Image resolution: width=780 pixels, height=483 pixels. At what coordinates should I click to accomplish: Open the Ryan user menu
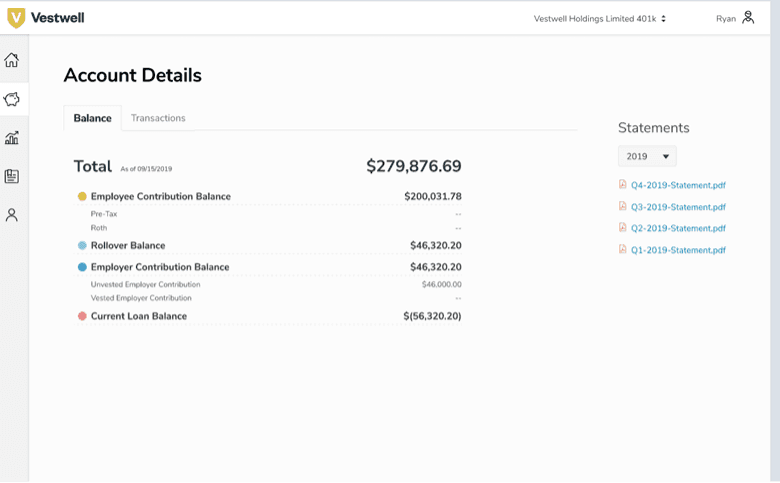click(725, 18)
